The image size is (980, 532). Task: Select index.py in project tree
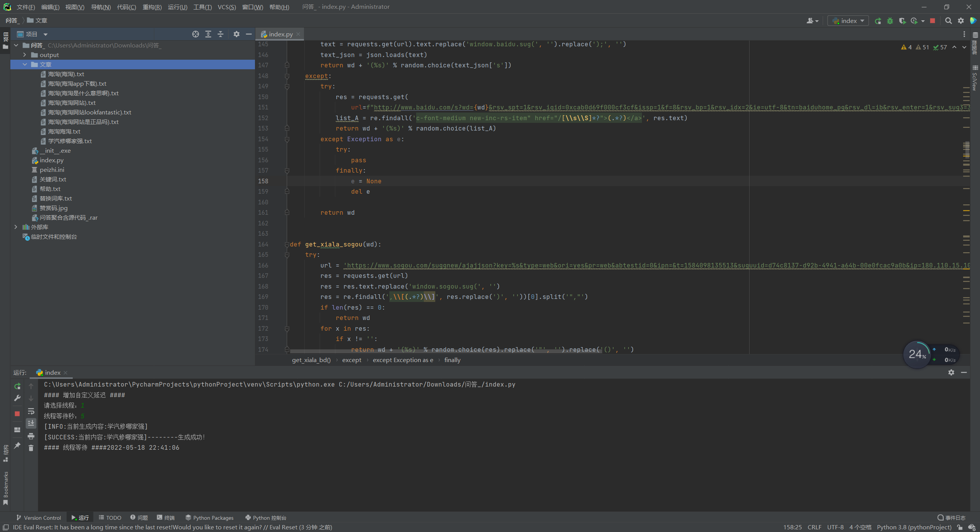pyautogui.click(x=51, y=160)
